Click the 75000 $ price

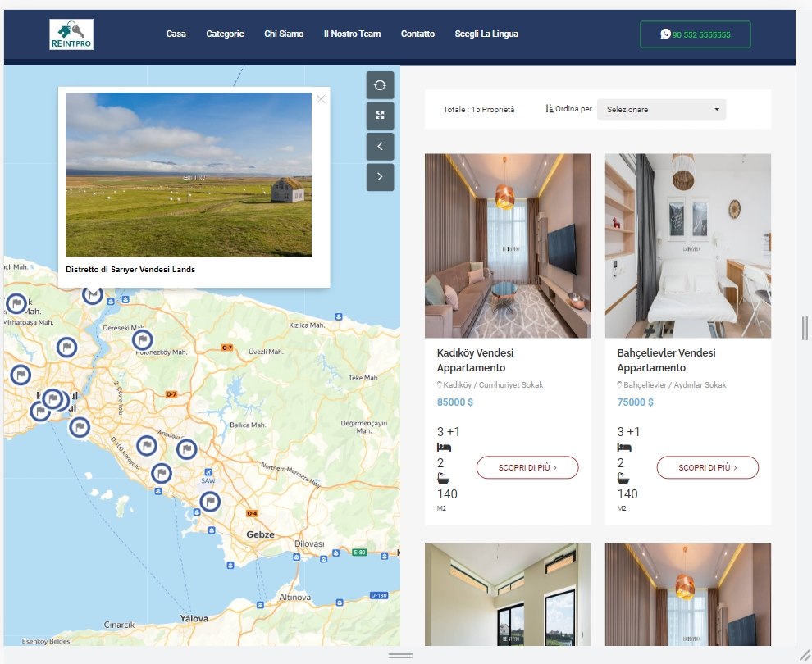[635, 402]
